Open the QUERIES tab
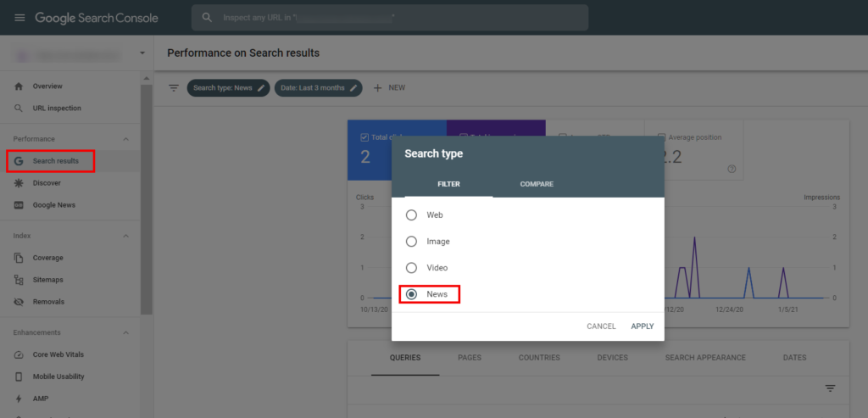 (405, 358)
